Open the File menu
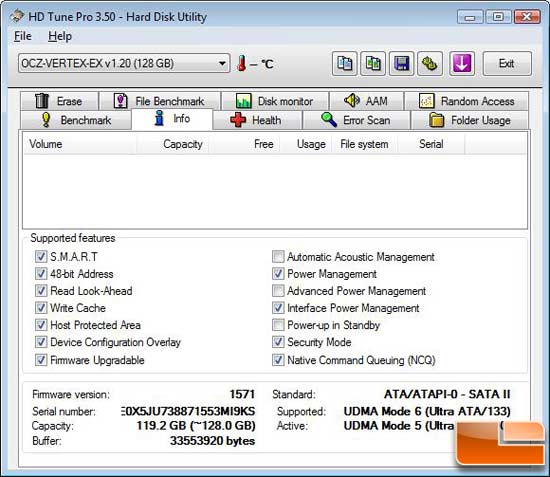Image resolution: width=550 pixels, height=477 pixels. pos(23,36)
